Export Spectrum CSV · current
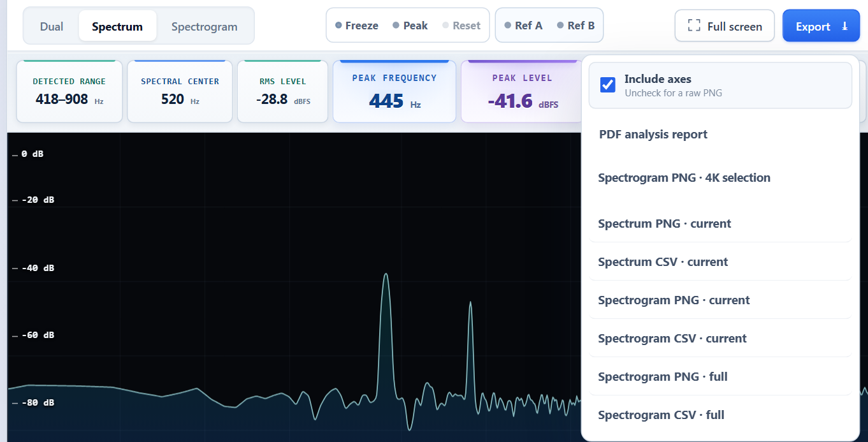 [x=720, y=262]
